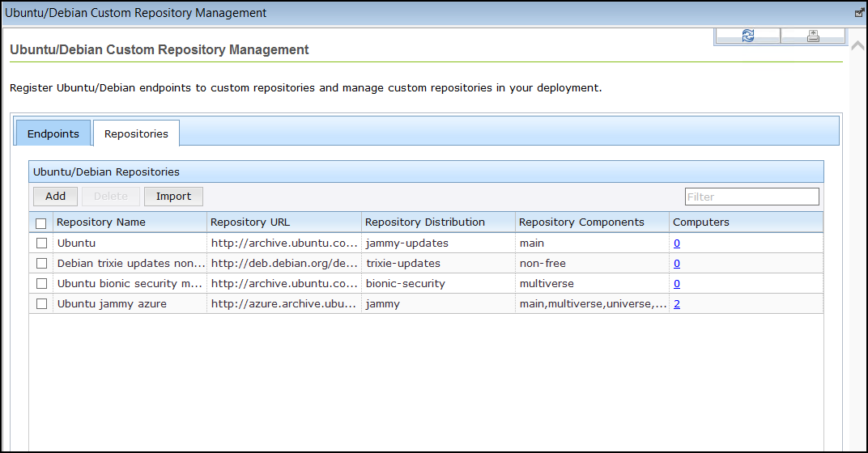The image size is (868, 453).
Task: Check the Ubuntu repository row checkbox
Action: [x=41, y=243]
